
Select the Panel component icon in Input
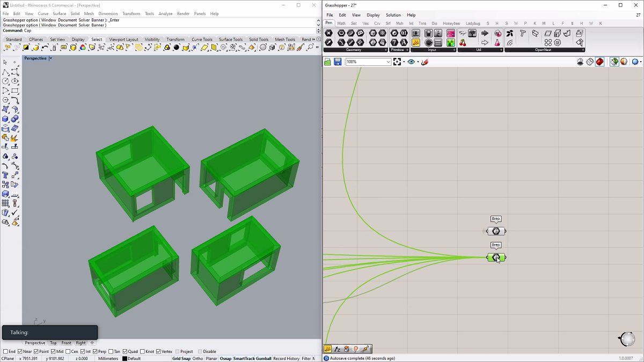(x=416, y=43)
